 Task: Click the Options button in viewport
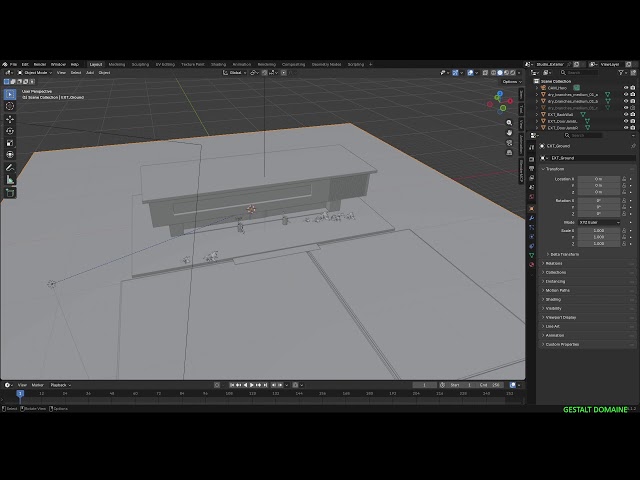click(x=511, y=82)
